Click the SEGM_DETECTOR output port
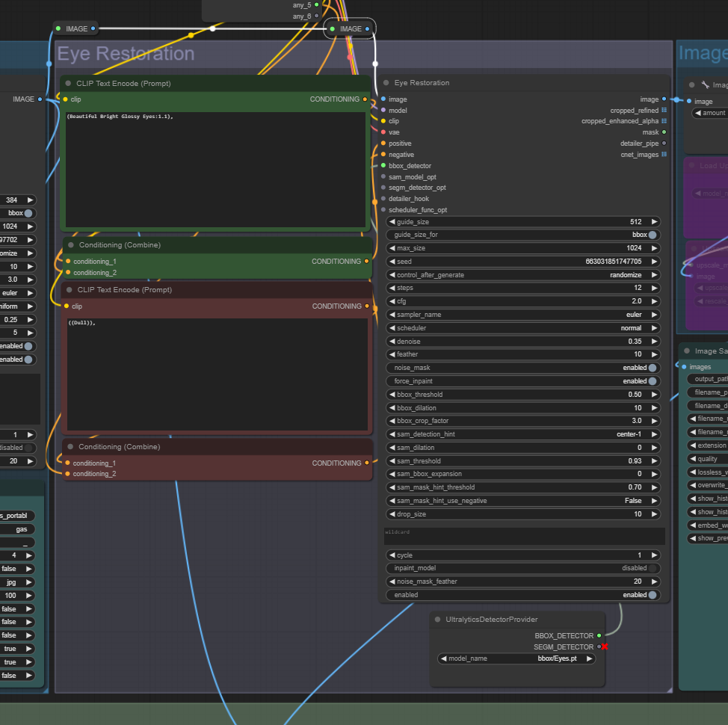Screen dimensions: 728x725 tap(599, 647)
